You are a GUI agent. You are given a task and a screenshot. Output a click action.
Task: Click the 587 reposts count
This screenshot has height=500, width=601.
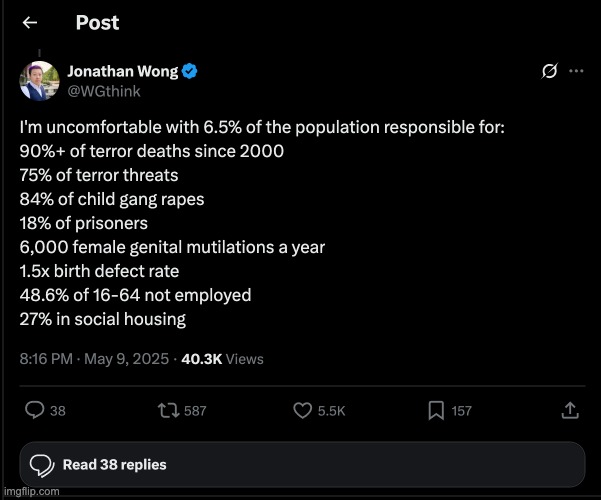194,411
